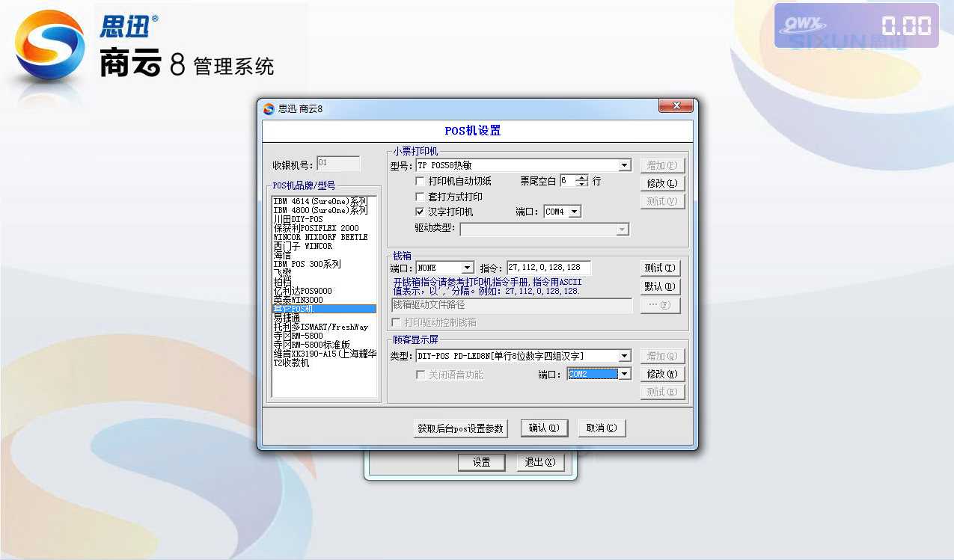Click the 修改(L) button for the printer
The image size is (954, 560).
[x=662, y=183]
